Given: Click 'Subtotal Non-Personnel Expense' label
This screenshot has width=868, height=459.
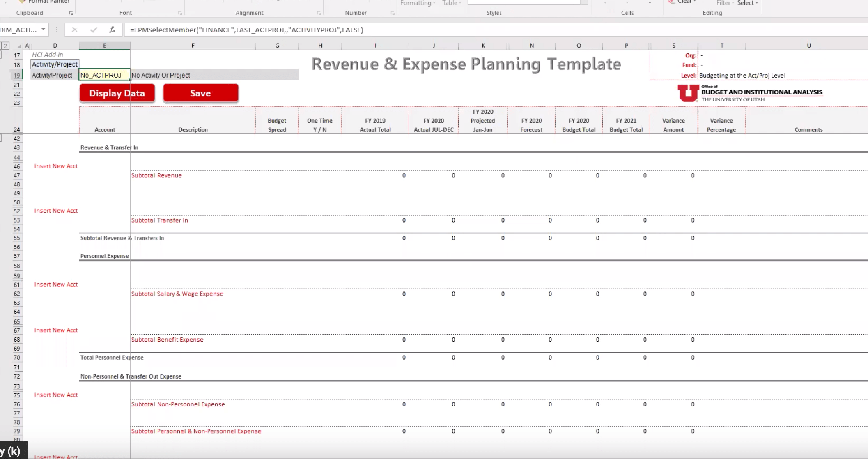Looking at the screenshot, I should tap(178, 404).
